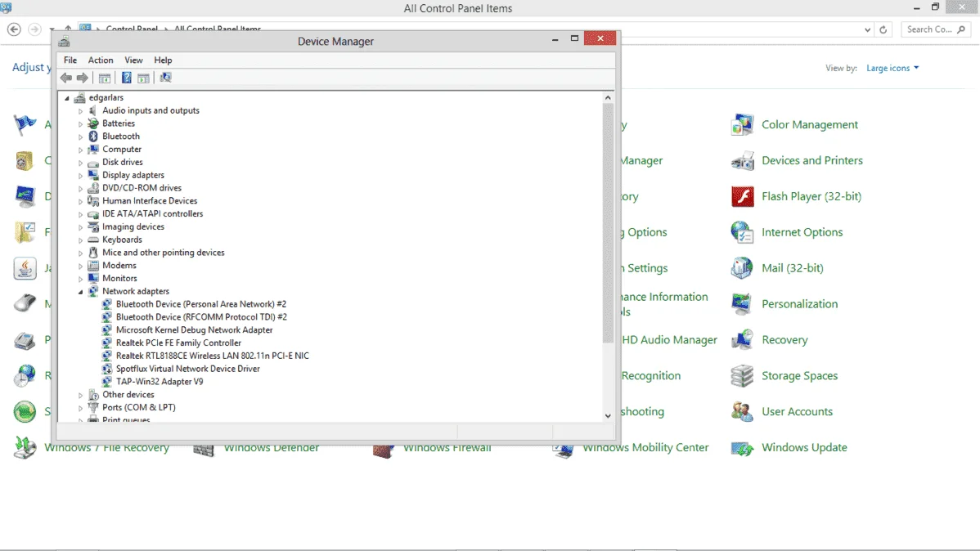The height and width of the screenshot is (551, 980).
Task: Open the User Accounts icon
Action: 742,412
